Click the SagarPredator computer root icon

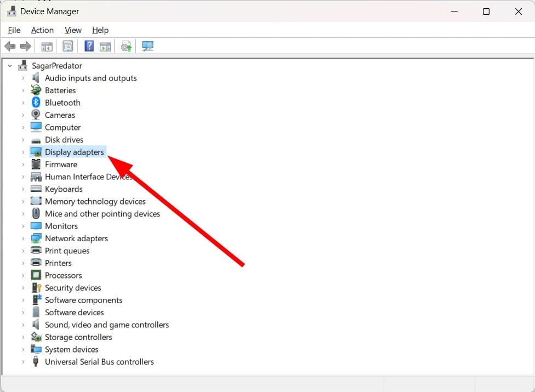pos(23,65)
